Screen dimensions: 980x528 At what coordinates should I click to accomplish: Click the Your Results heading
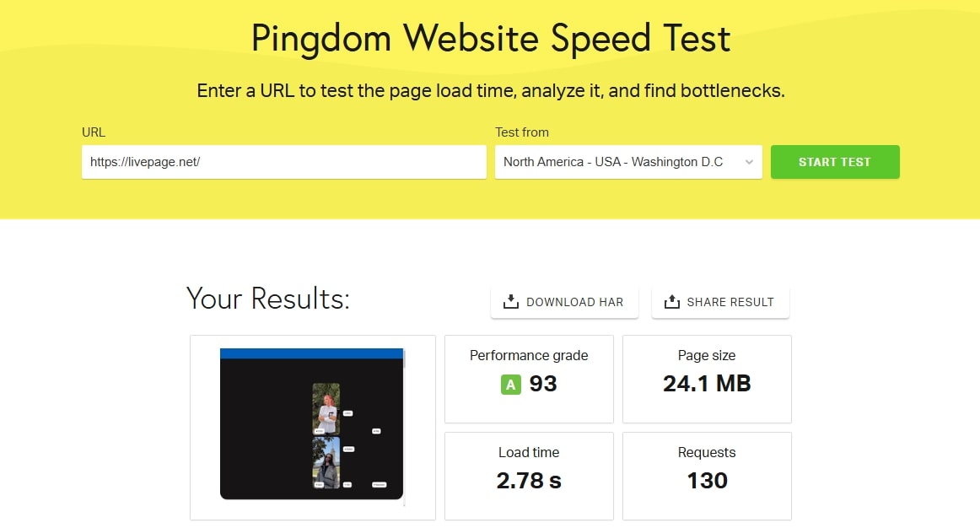click(x=268, y=299)
